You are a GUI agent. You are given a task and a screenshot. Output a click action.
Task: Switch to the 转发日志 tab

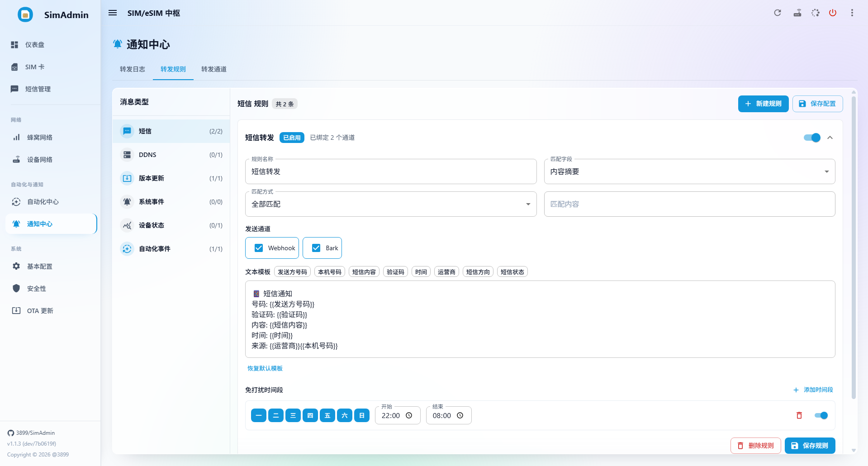click(133, 69)
